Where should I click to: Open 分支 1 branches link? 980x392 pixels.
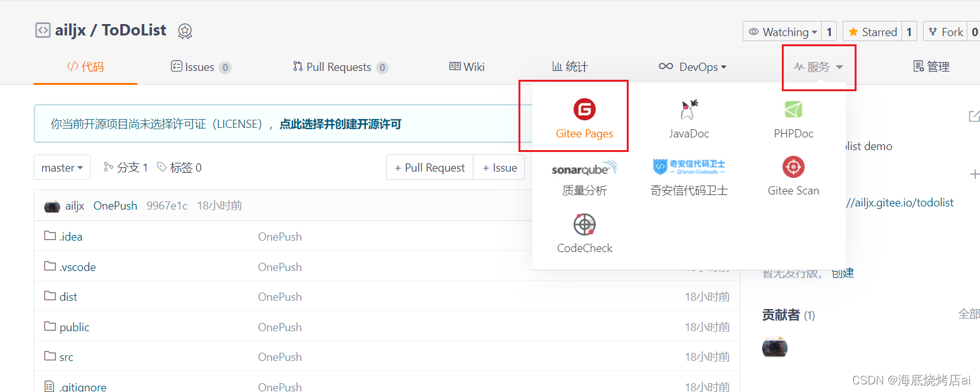click(125, 168)
